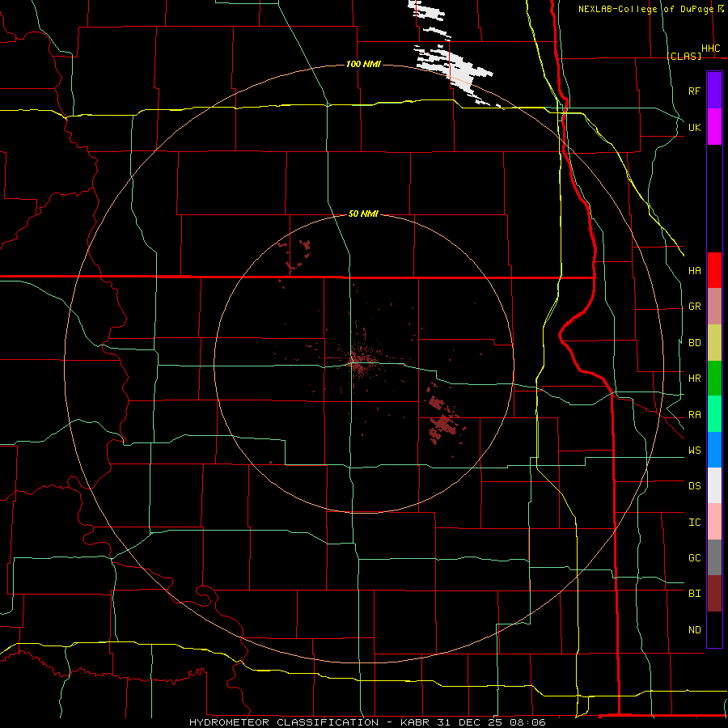Image resolution: width=728 pixels, height=728 pixels.
Task: Click the UK legend label
Action: tap(694, 127)
